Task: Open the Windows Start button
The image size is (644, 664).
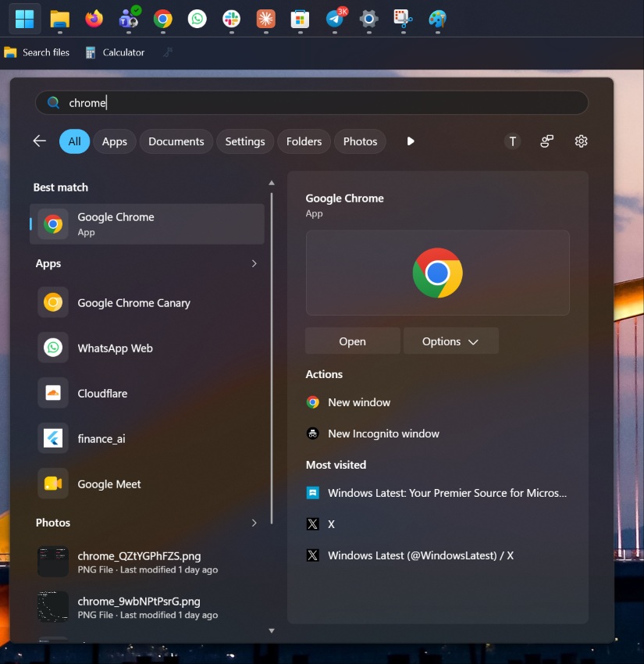Action: (x=24, y=19)
